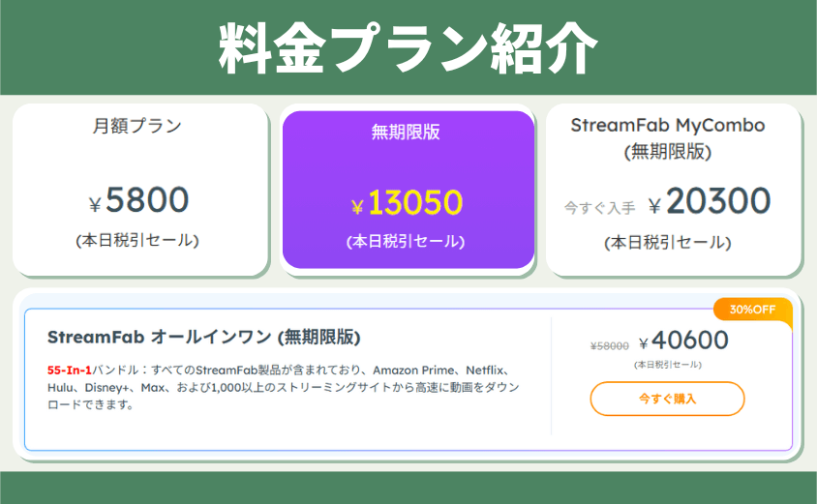Click 本日税引セール under the monthly plan

click(x=137, y=240)
